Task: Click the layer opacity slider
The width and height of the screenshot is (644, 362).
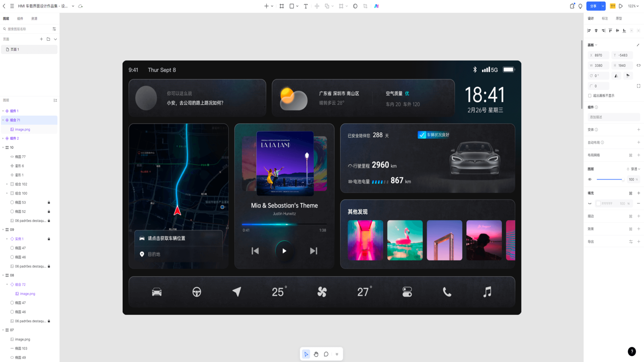Action: (x=610, y=179)
